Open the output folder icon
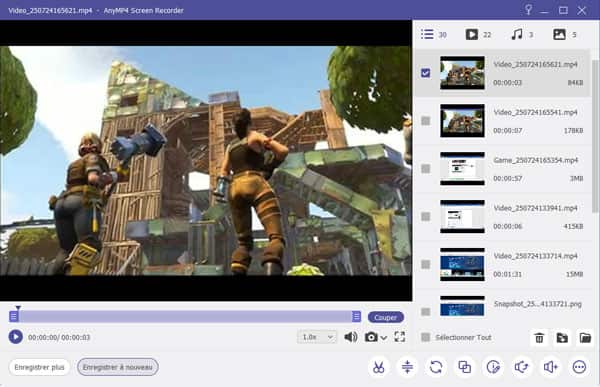 (585, 338)
